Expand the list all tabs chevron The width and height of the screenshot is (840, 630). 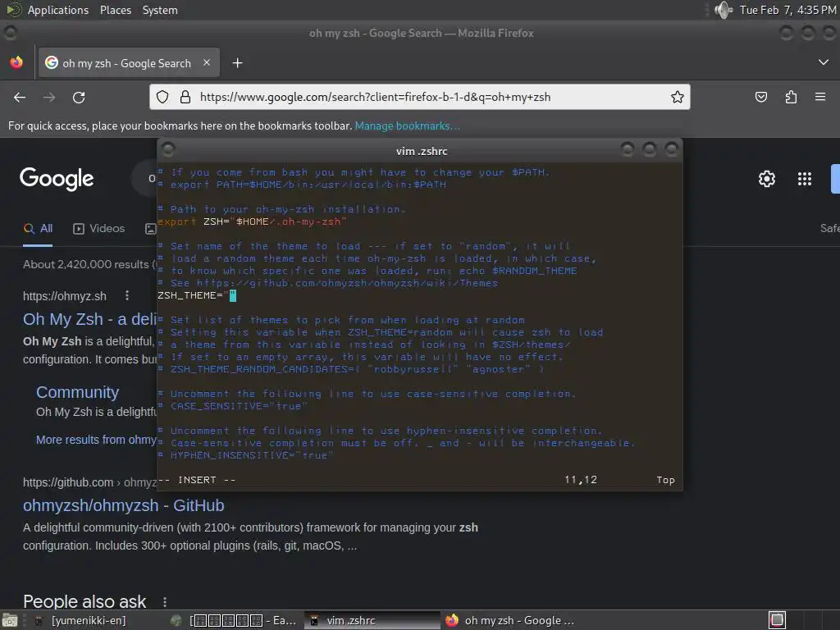point(824,62)
